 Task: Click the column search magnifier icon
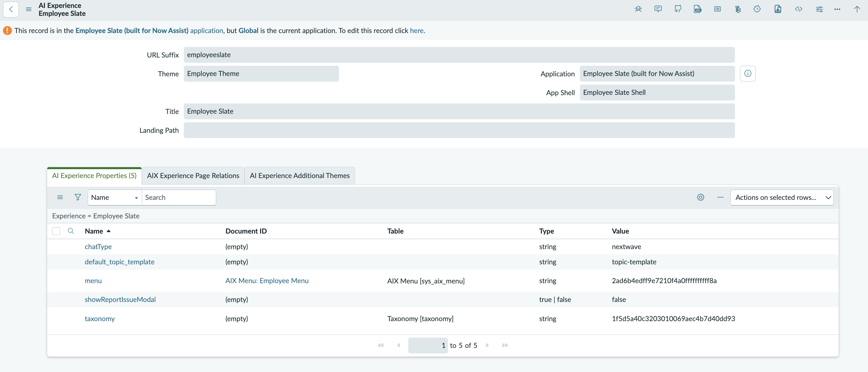tap(71, 231)
